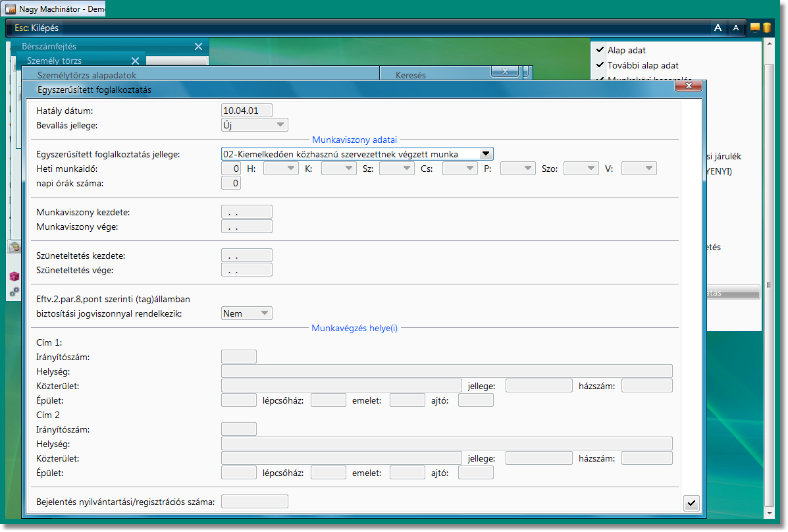Viewport: 788px width, 532px height.
Task: Click the Cím 2 ajtó field
Action: coord(476,473)
